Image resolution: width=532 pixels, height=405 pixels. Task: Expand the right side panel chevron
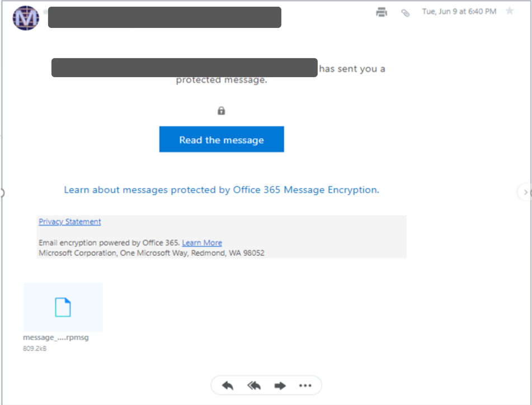tap(525, 192)
